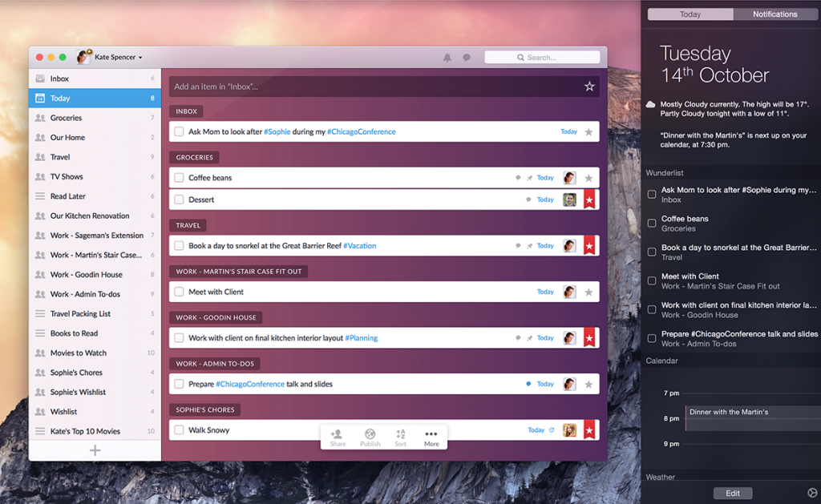
Task: Open notifications via the bell icon
Action: [447, 57]
